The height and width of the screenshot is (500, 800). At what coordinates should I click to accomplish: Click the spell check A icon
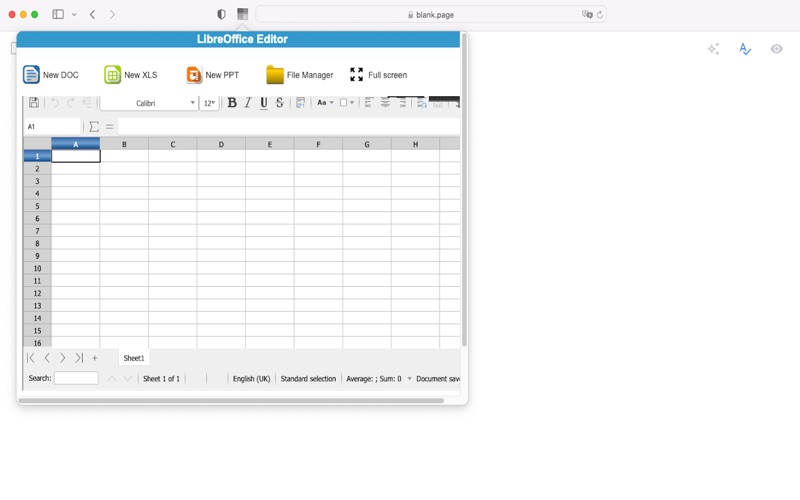[x=745, y=49]
